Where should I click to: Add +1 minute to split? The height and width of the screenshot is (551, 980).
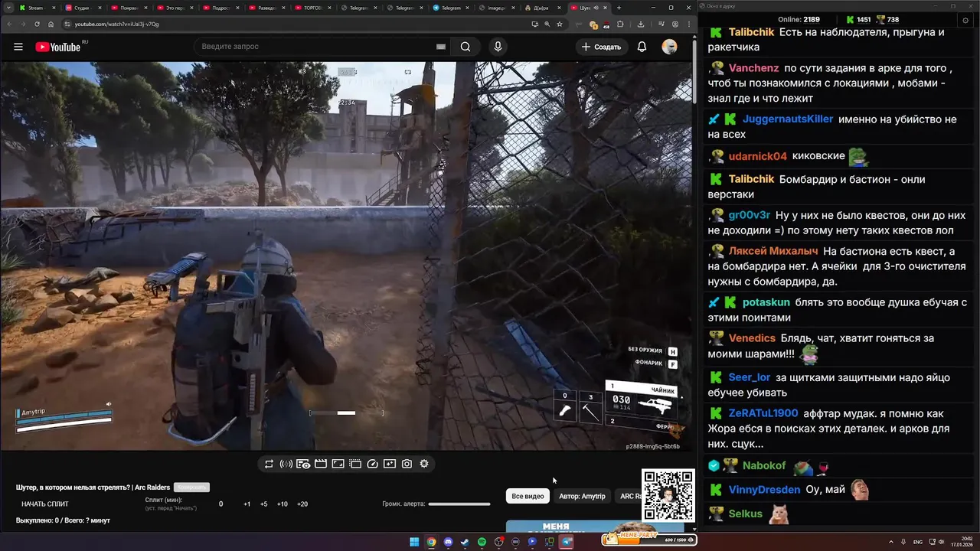tap(247, 504)
